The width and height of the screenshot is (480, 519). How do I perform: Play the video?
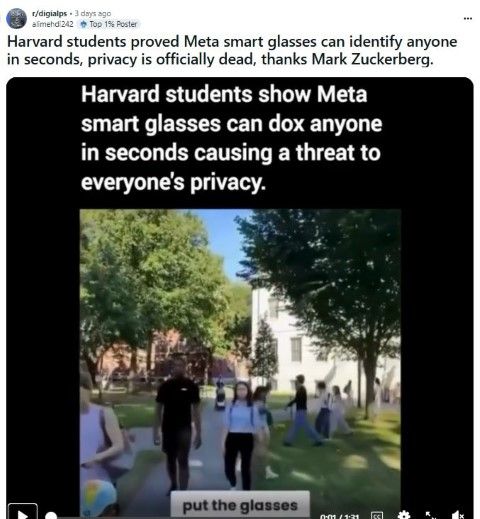22,513
